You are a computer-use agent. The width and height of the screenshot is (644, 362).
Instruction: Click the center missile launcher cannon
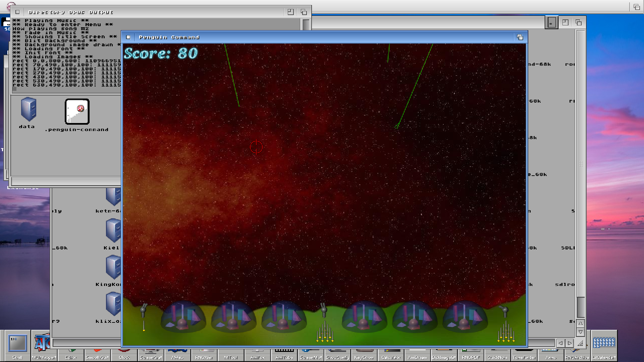(324, 310)
